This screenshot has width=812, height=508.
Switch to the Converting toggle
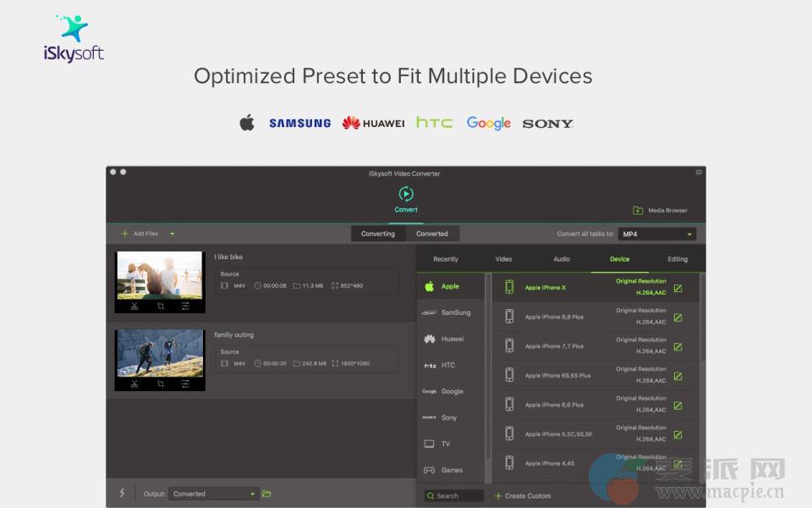click(x=378, y=234)
